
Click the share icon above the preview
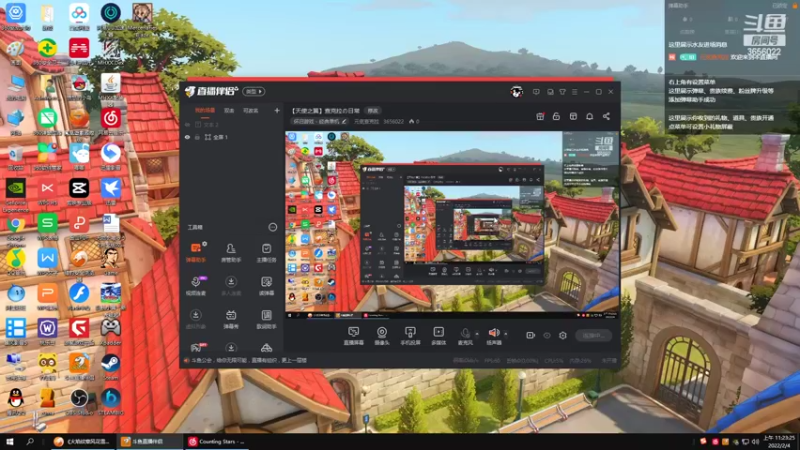click(x=606, y=116)
